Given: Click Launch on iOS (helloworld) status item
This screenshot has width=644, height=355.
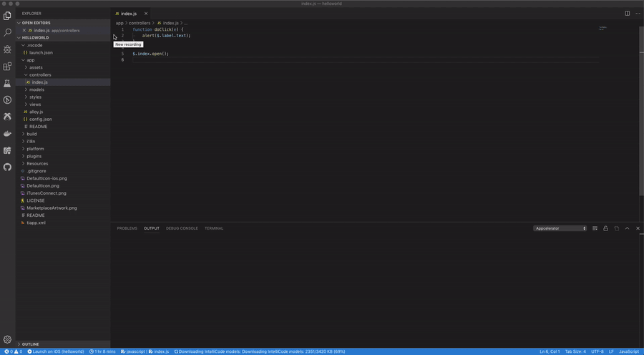Looking at the screenshot, I should [x=55, y=351].
